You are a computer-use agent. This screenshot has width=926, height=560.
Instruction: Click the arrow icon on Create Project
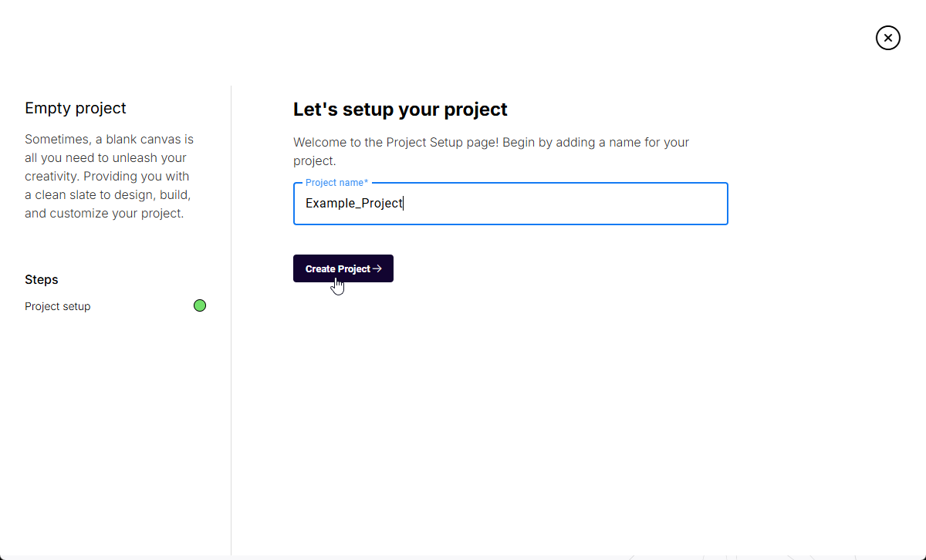pyautogui.click(x=377, y=269)
